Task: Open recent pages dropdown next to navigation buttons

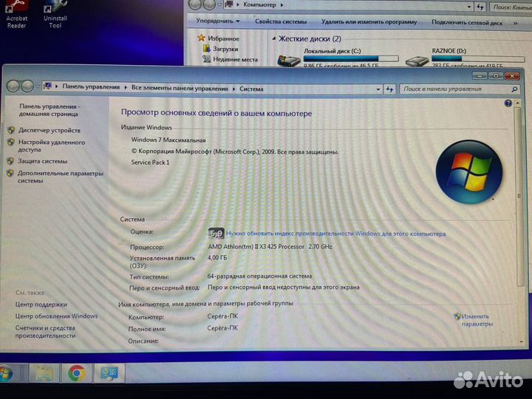Action: 38,86
